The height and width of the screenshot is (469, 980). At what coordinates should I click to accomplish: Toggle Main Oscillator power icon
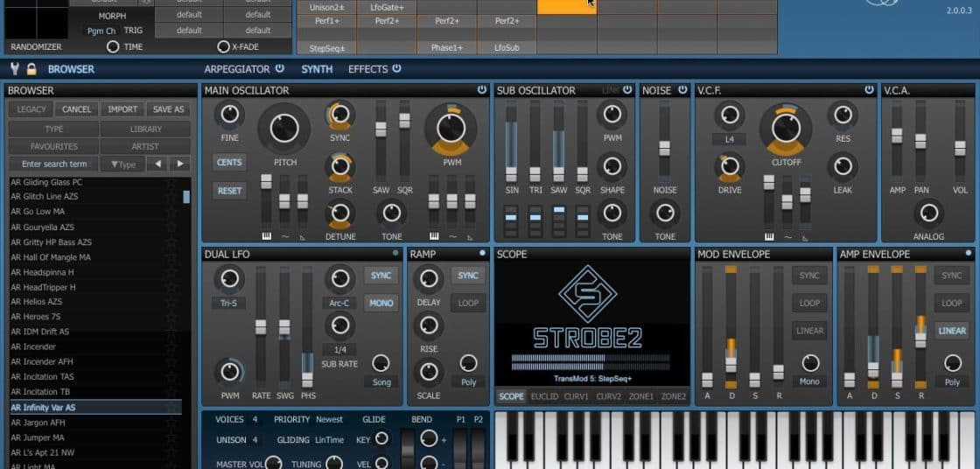coord(482,90)
